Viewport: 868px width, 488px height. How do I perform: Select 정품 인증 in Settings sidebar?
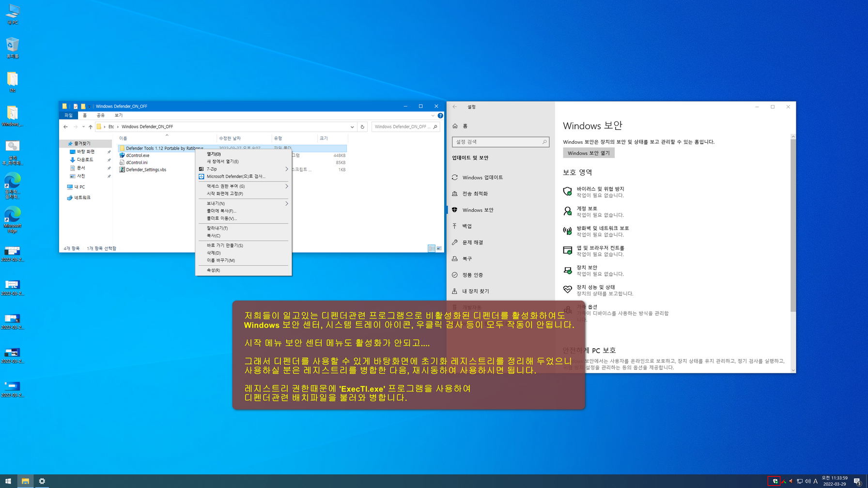[500, 275]
